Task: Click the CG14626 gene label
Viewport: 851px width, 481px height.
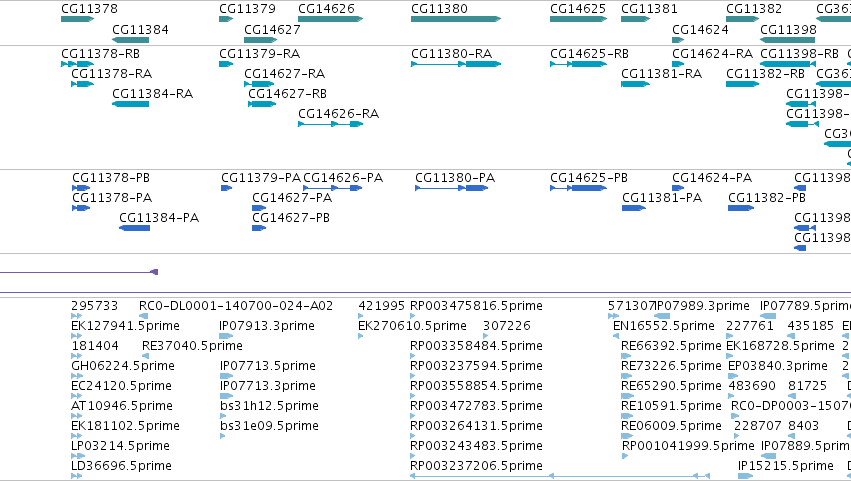Action: pyautogui.click(x=326, y=9)
